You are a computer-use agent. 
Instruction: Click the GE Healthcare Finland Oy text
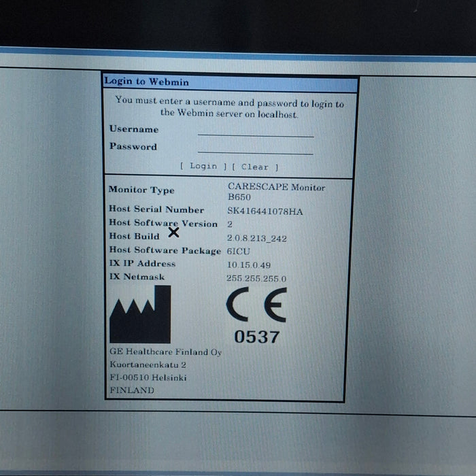pyautogui.click(x=165, y=352)
